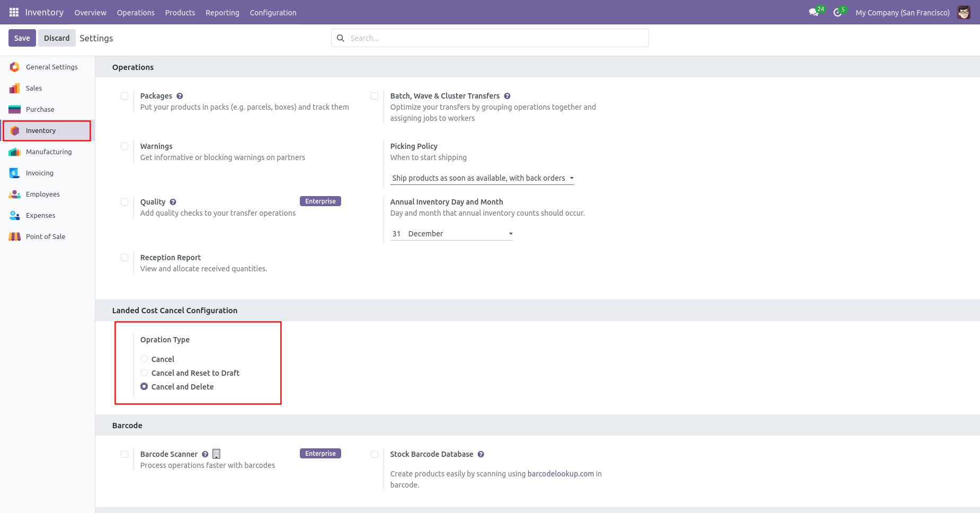Open Manufacturing settings in the sidebar
The image size is (980, 513).
tap(48, 152)
